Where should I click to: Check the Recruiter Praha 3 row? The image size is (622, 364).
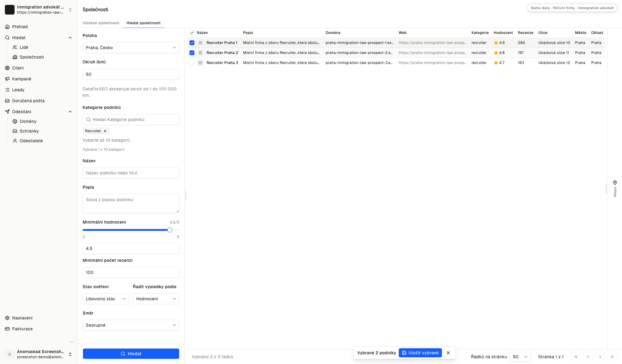tap(192, 63)
